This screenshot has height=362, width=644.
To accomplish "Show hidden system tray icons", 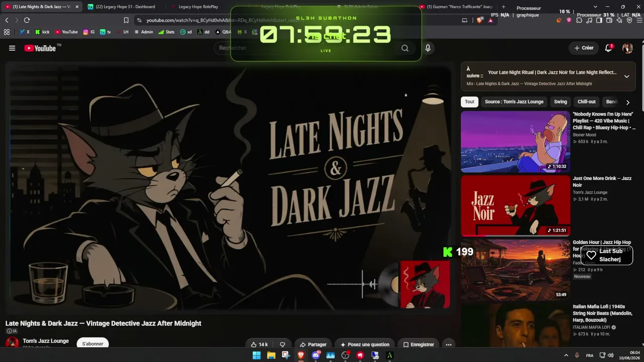I will click(566, 355).
